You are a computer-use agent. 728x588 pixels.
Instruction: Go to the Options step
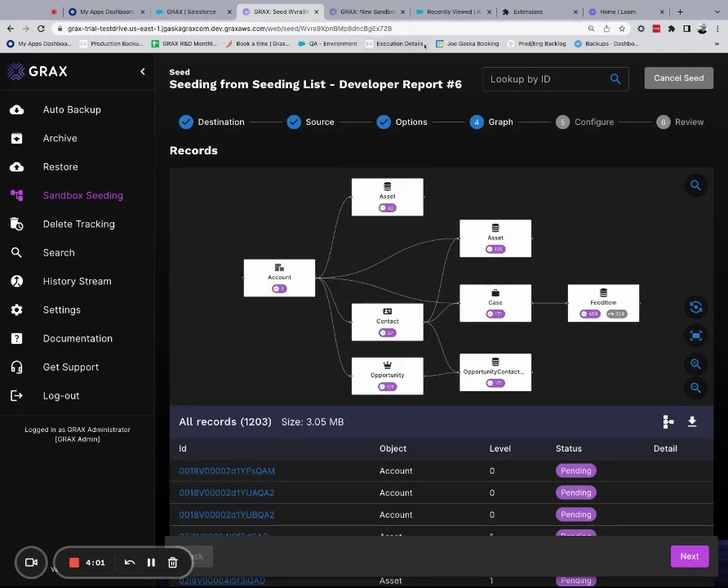coord(402,122)
